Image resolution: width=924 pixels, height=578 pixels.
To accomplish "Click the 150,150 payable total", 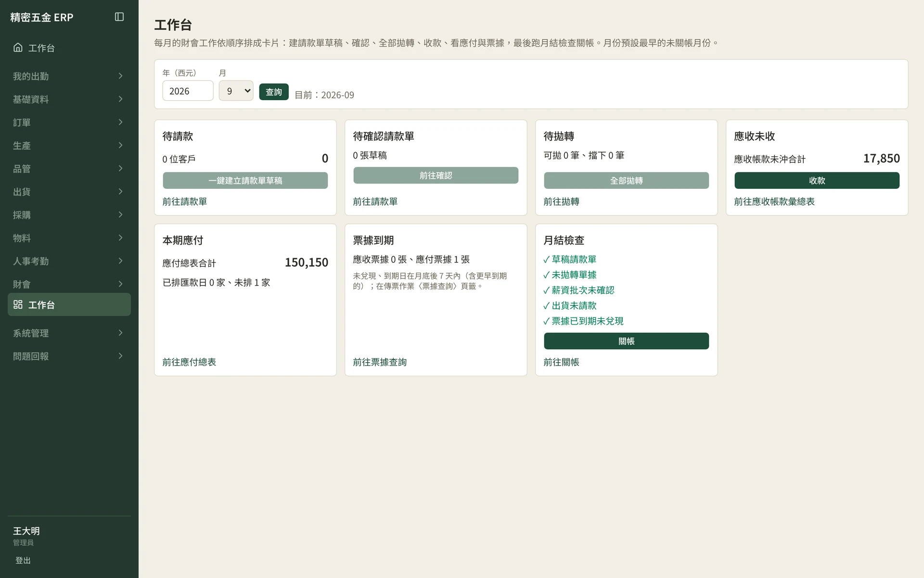I will click(307, 263).
